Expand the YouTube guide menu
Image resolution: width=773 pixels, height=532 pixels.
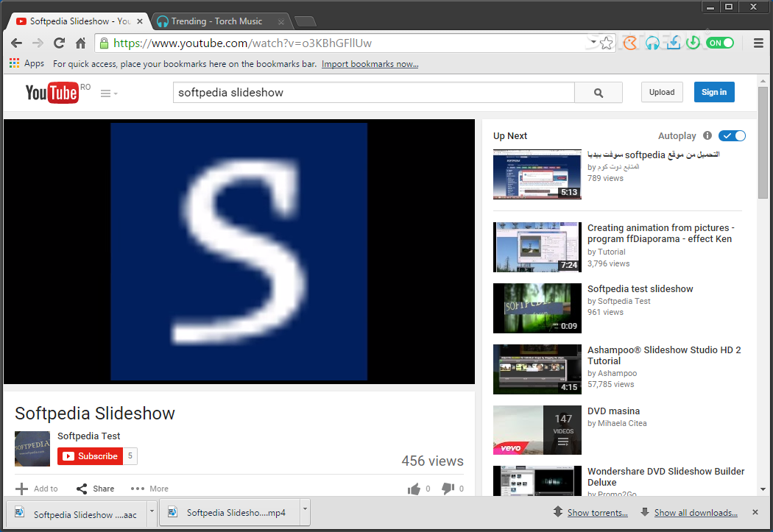tap(108, 93)
